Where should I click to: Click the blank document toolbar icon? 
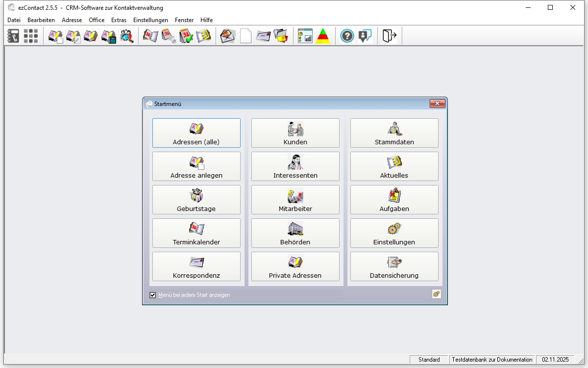point(245,36)
